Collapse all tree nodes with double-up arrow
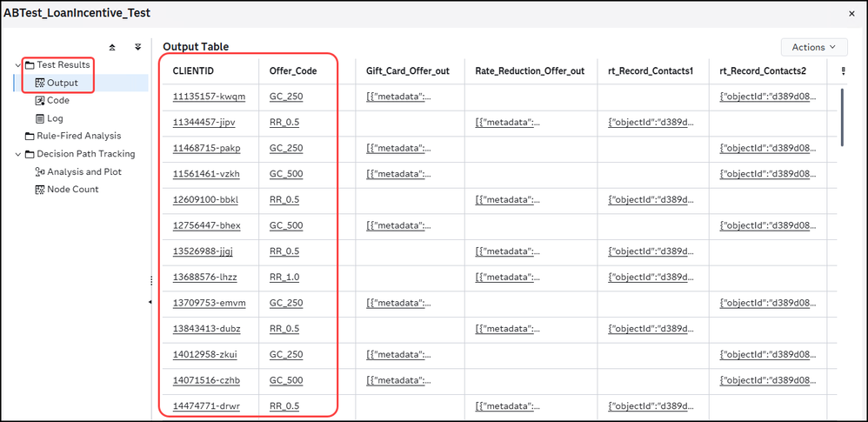The width and height of the screenshot is (868, 422). tap(112, 48)
